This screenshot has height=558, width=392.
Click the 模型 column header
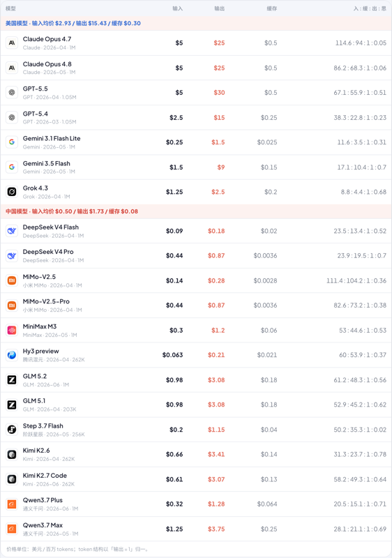click(10, 8)
